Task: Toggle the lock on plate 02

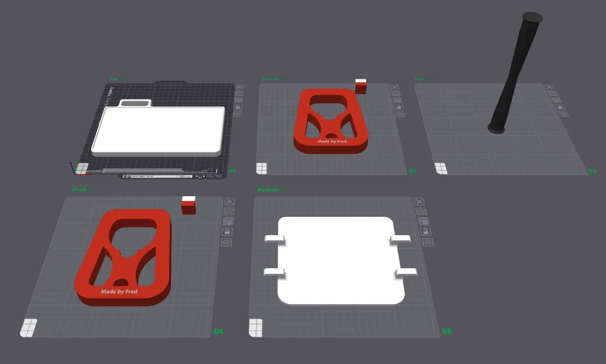Action: (x=399, y=107)
